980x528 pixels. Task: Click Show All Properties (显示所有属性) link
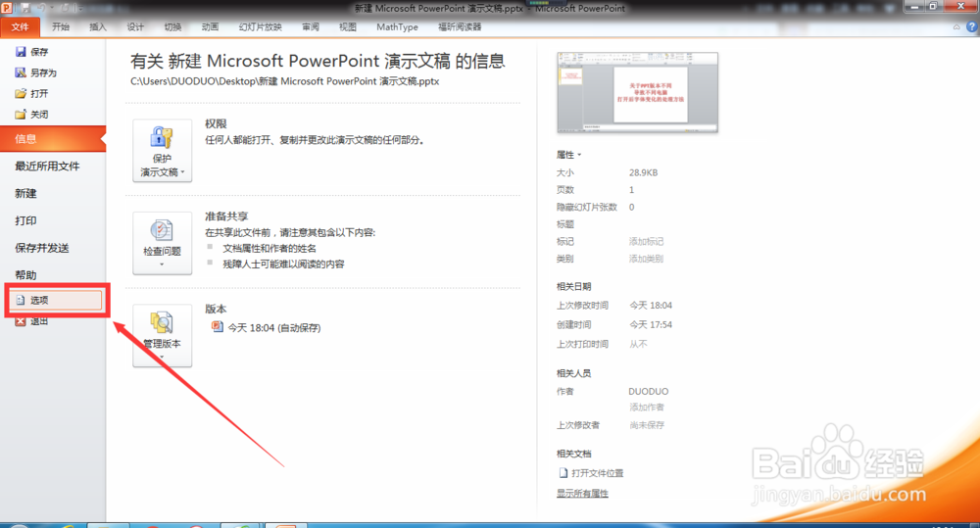pyautogui.click(x=582, y=493)
